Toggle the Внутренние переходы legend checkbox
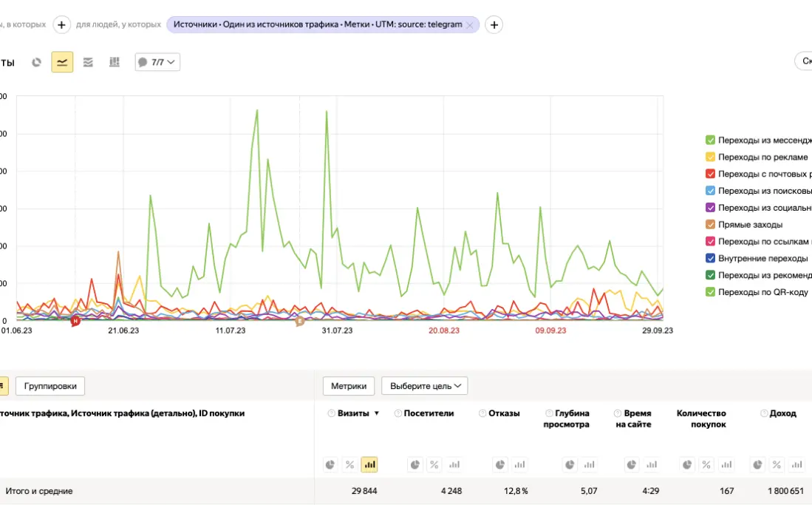 pyautogui.click(x=710, y=259)
